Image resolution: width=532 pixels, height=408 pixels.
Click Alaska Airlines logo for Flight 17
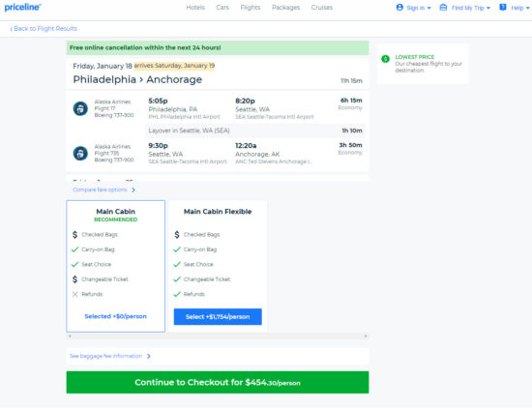point(80,108)
